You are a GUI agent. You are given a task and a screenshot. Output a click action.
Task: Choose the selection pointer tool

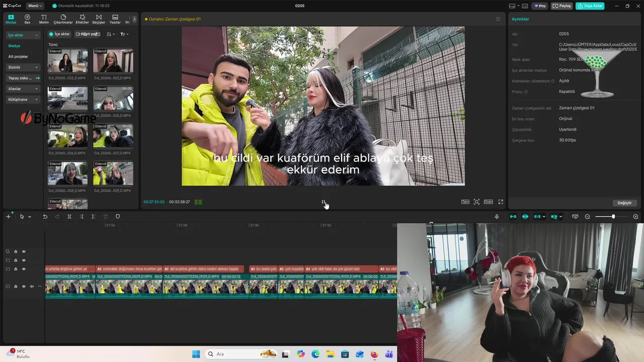(22, 216)
